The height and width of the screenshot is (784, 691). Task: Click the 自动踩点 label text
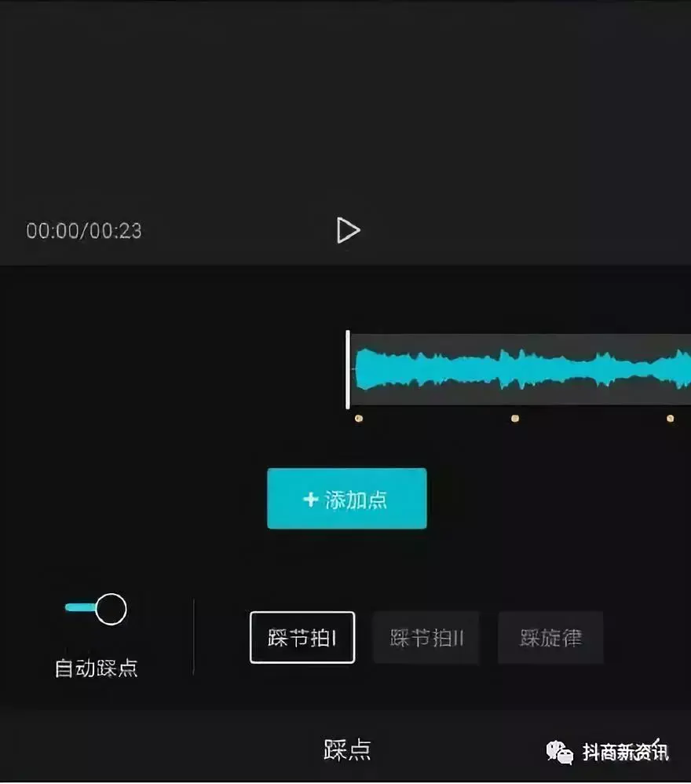(96, 668)
